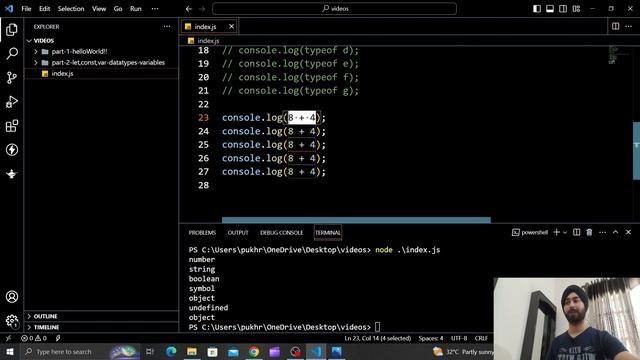Image resolution: width=640 pixels, height=360 pixels.
Task: Kill terminal with the trash icon
Action: [x=589, y=232]
